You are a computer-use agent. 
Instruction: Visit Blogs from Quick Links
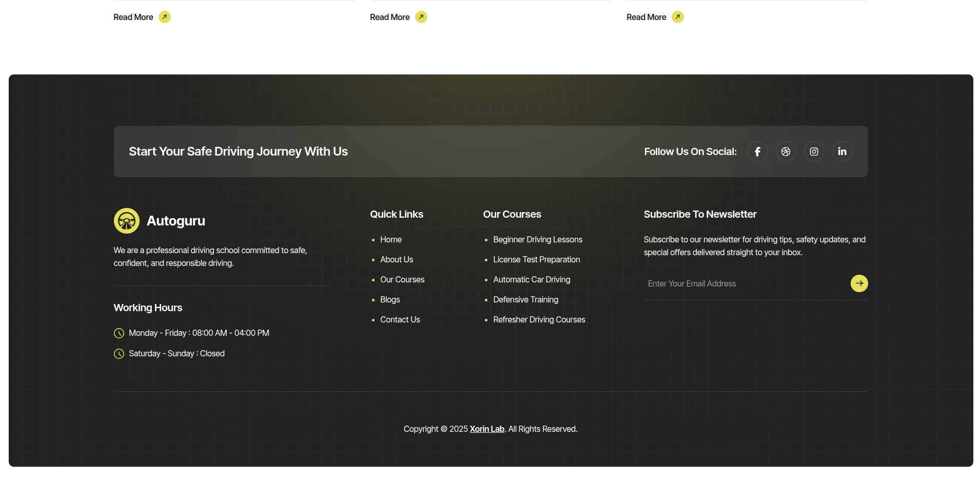[390, 299]
